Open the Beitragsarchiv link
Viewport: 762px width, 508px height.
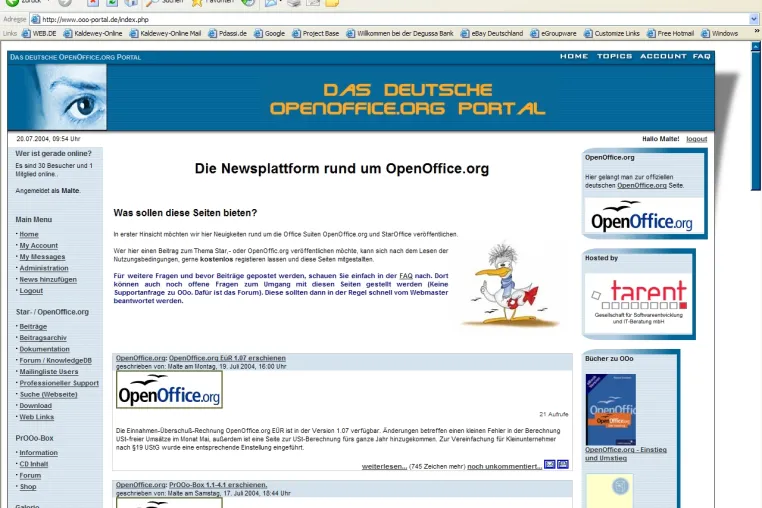[x=43, y=338]
